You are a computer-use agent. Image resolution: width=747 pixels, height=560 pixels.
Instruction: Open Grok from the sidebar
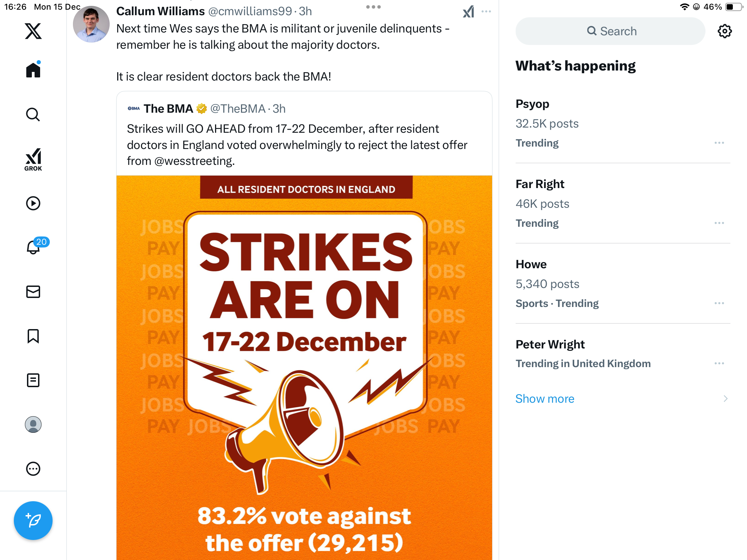tap(33, 159)
